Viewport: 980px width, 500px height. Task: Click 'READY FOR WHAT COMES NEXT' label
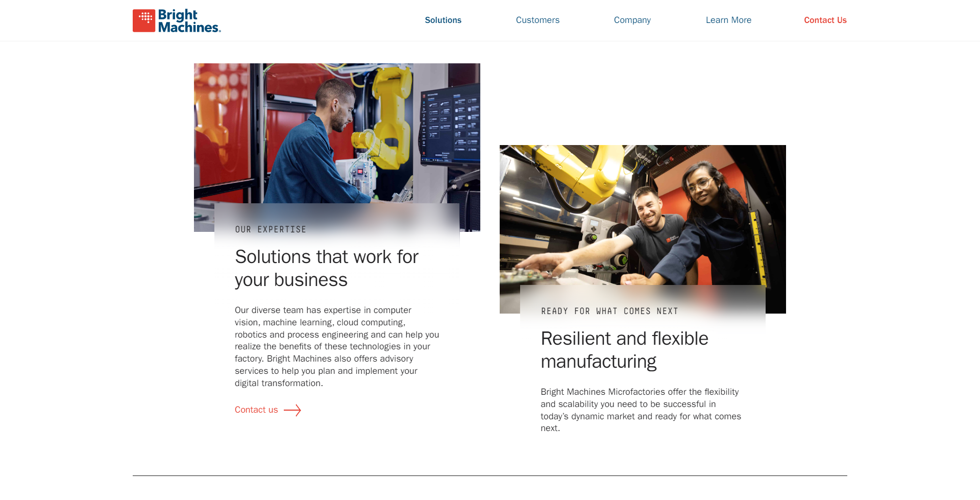[609, 311]
